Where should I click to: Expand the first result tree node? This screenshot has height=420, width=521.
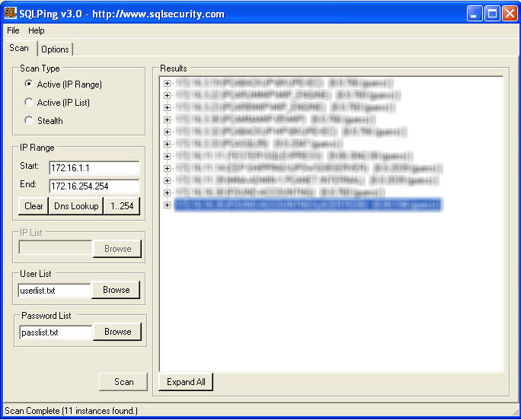(168, 83)
